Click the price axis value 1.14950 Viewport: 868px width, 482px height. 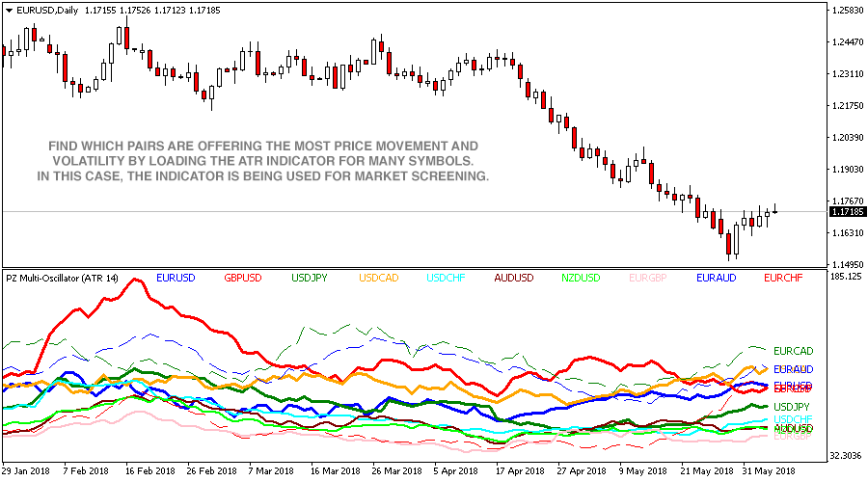[x=848, y=264]
